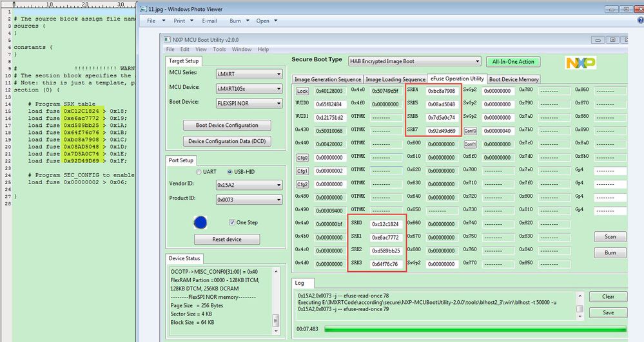Click the SRK2 field 0xd589bb25
Image resolution: width=644 pixels, height=342 pixels.
coord(385,251)
